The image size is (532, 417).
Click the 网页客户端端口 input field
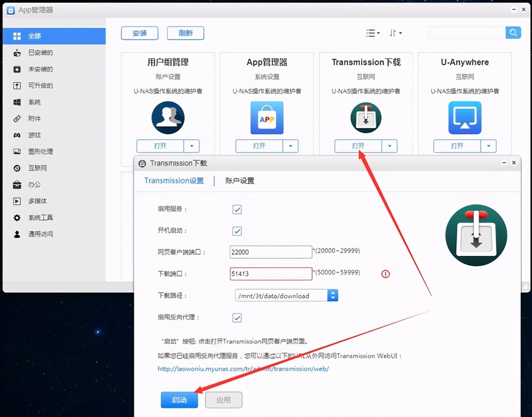tap(271, 252)
